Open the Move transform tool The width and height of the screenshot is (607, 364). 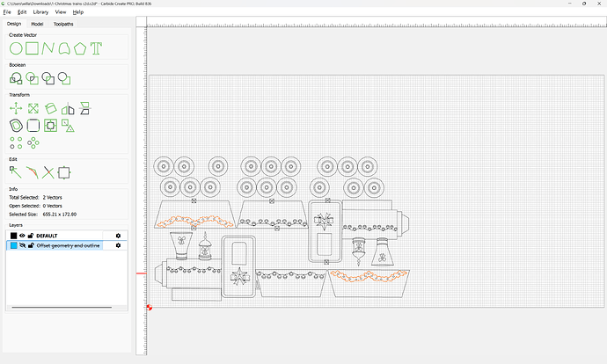(16, 109)
